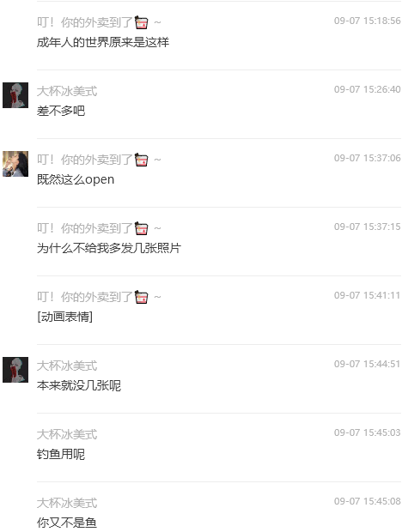Click timestamp 09-07 15:26:40

[x=368, y=89]
